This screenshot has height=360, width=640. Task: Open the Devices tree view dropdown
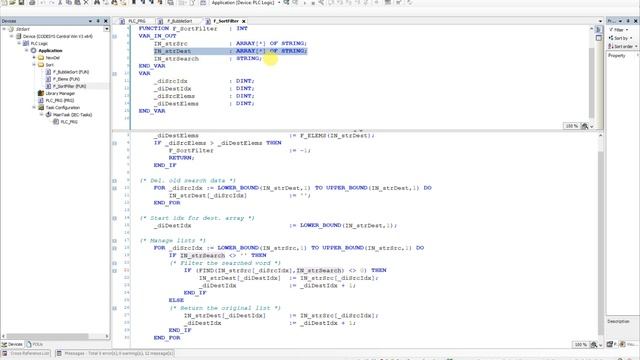coord(106,29)
